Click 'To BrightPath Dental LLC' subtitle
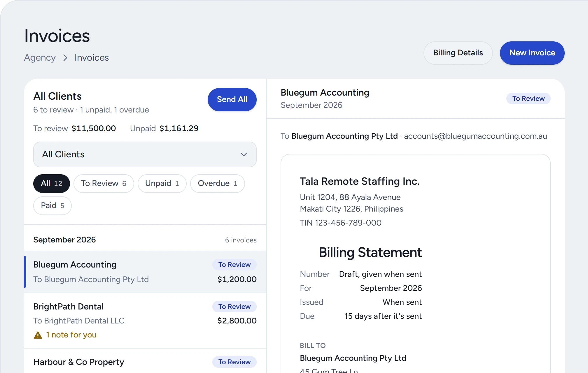Screen dimensions: 588x373 (79, 321)
